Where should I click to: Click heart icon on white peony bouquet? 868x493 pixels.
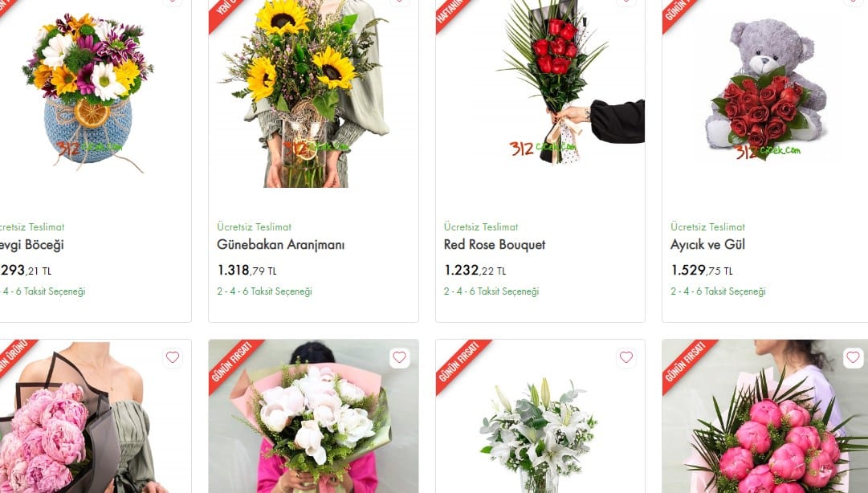point(399,357)
